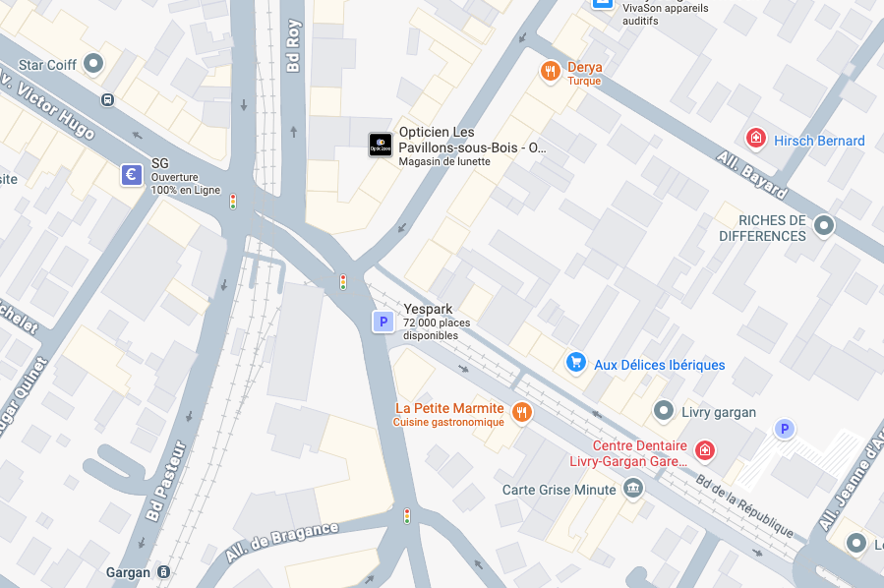Click the Centre Dentaire Livry-Gargan medical pin
The width and height of the screenshot is (884, 588).
[x=705, y=450]
